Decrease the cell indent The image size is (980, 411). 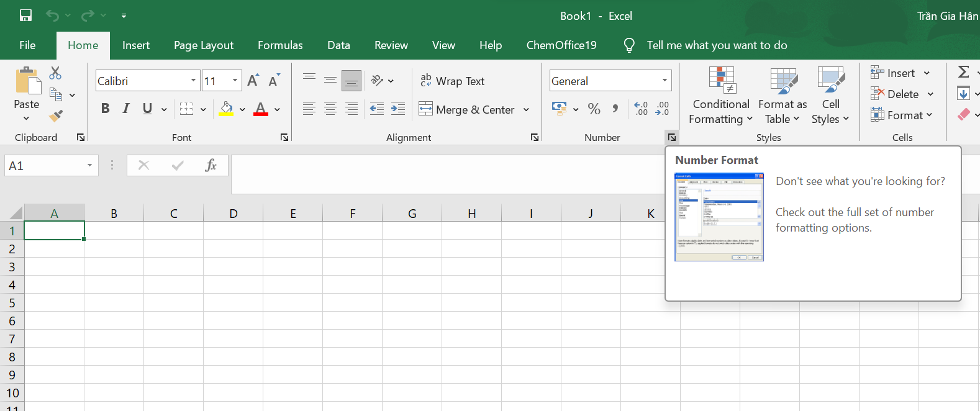pyautogui.click(x=377, y=109)
